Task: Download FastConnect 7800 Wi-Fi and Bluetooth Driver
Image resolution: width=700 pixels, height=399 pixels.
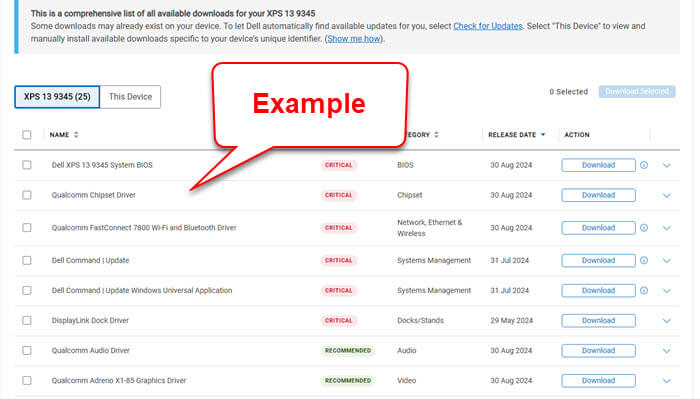Action: tap(598, 228)
